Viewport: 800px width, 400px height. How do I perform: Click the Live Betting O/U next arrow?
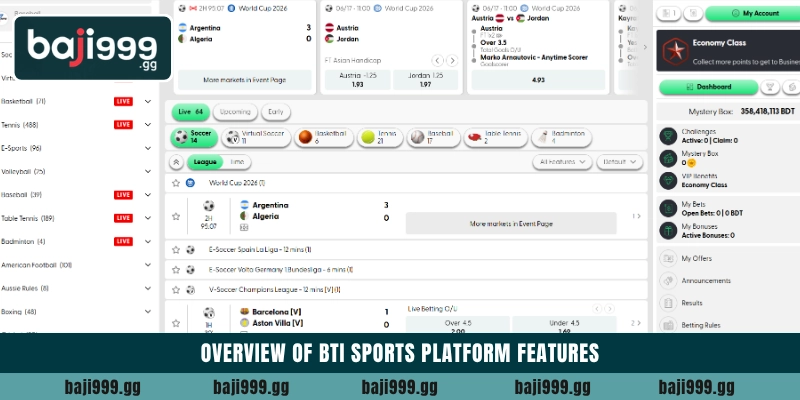coord(609,309)
